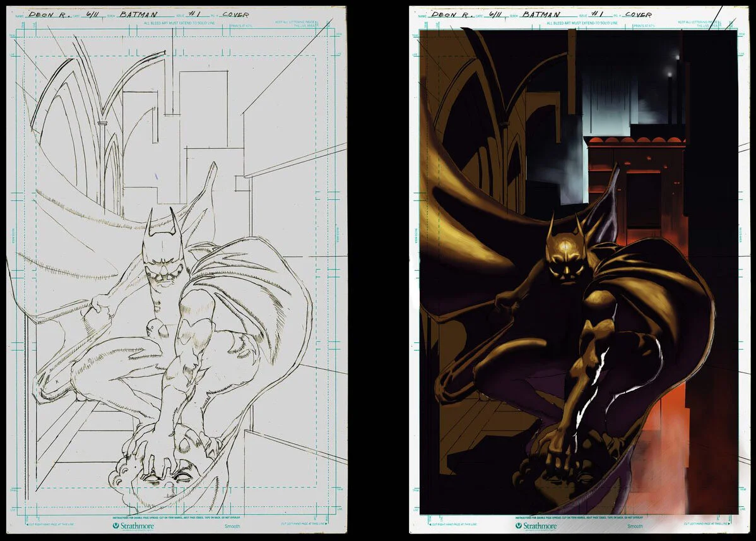The height and width of the screenshot is (541, 756).
Task: Open the colored Batman cover image
Action: click(579, 270)
